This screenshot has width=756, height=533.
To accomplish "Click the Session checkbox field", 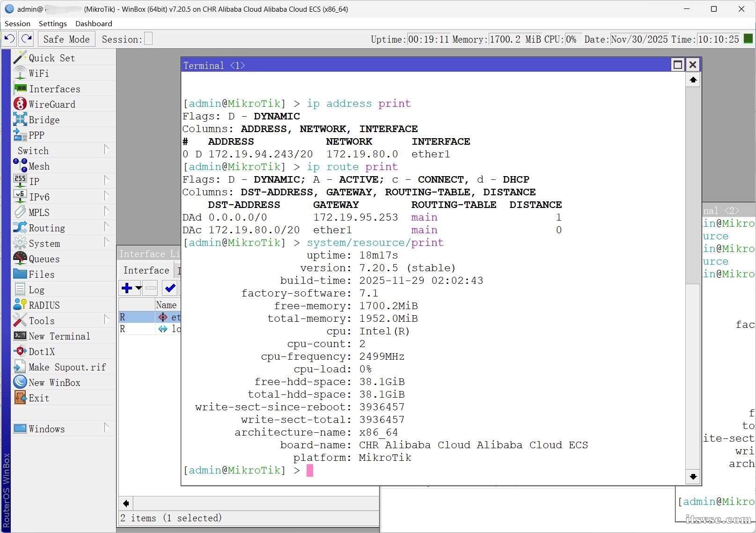I will coord(148,39).
